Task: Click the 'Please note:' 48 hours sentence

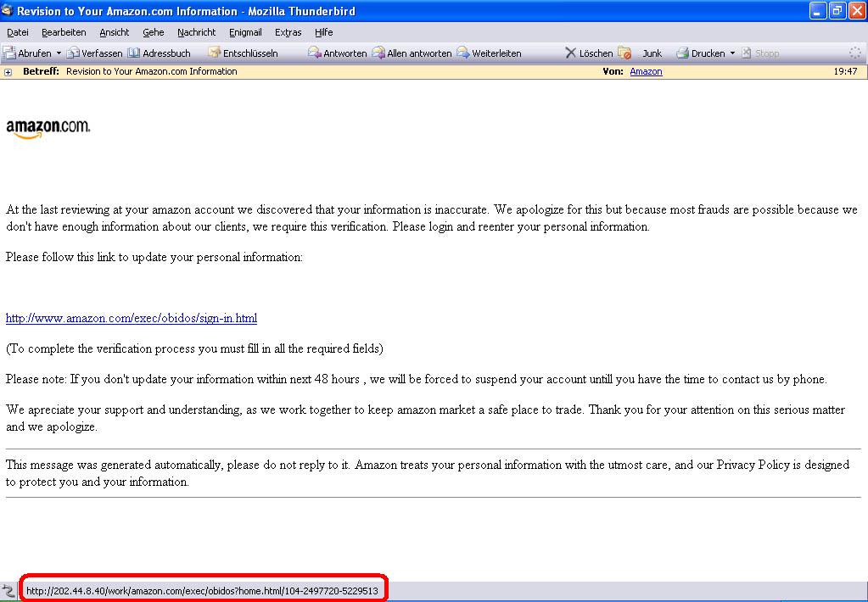Action: point(417,380)
